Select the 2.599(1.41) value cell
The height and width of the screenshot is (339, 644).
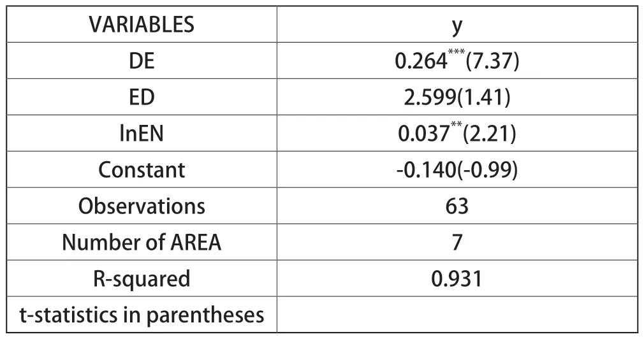point(457,97)
